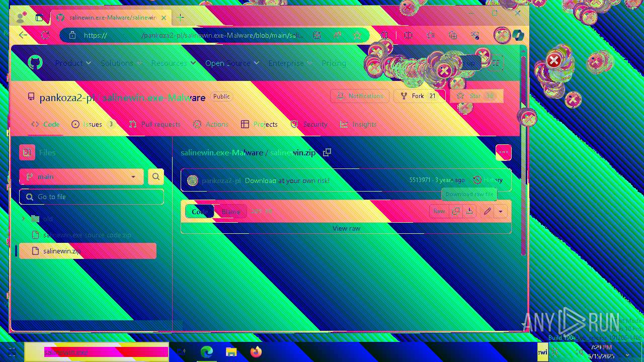The height and width of the screenshot is (362, 644).
Task: Open the Edge profile avatar
Action: (21, 18)
